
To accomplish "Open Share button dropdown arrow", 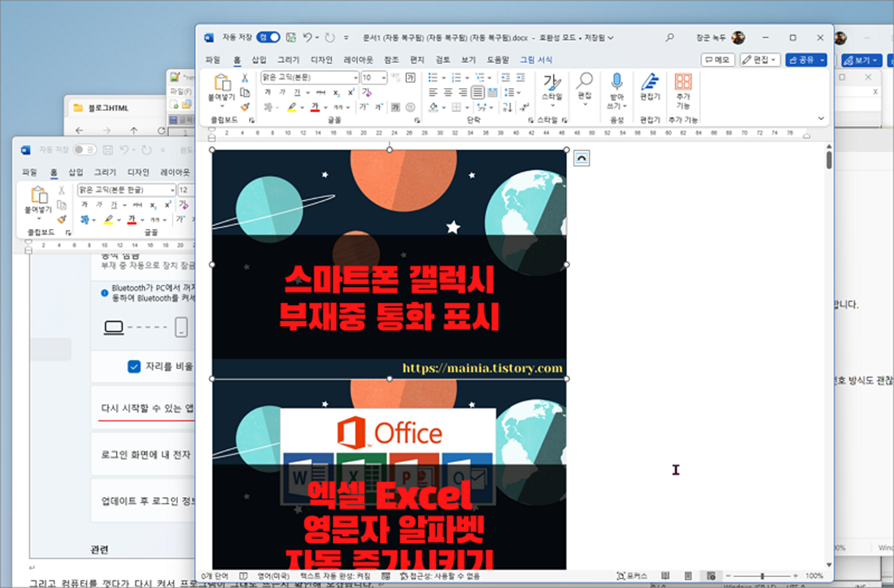I will tap(822, 60).
